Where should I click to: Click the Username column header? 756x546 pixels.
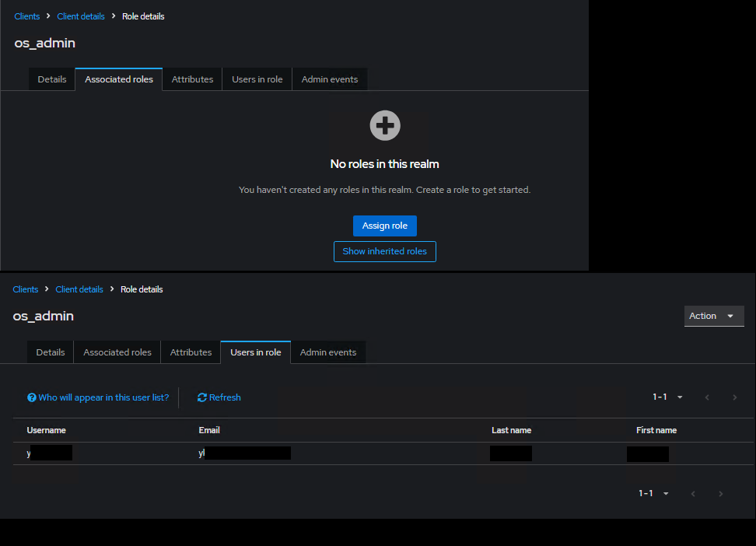tap(47, 430)
